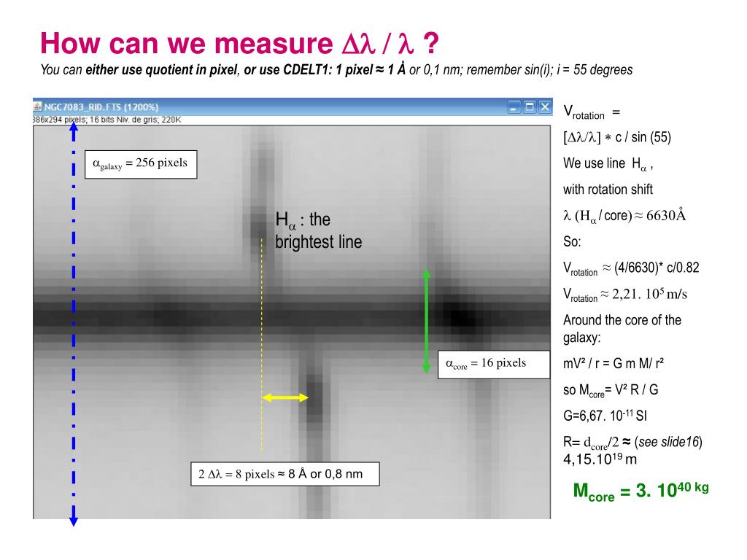Click the 'Vrotation ≈ (4/6630)* c/0.82' formula
The width and height of the screenshot is (747, 560).
point(631,268)
